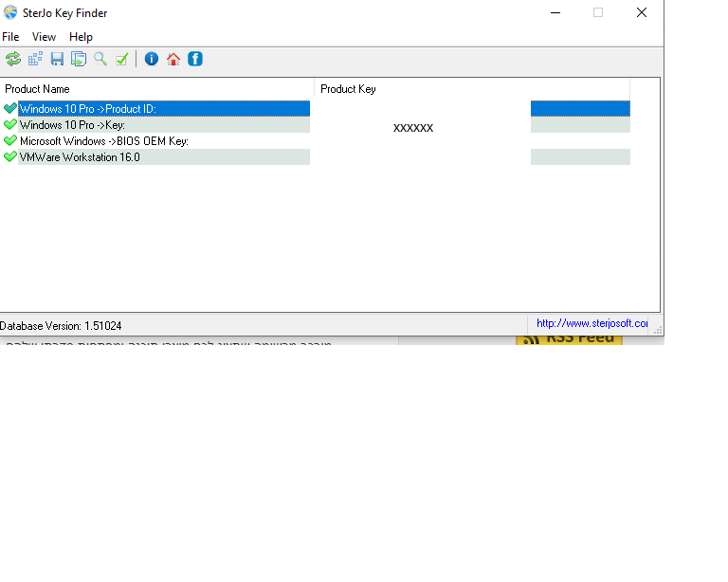Visit the homepage via red house icon
This screenshot has height=582, width=728.
click(173, 59)
